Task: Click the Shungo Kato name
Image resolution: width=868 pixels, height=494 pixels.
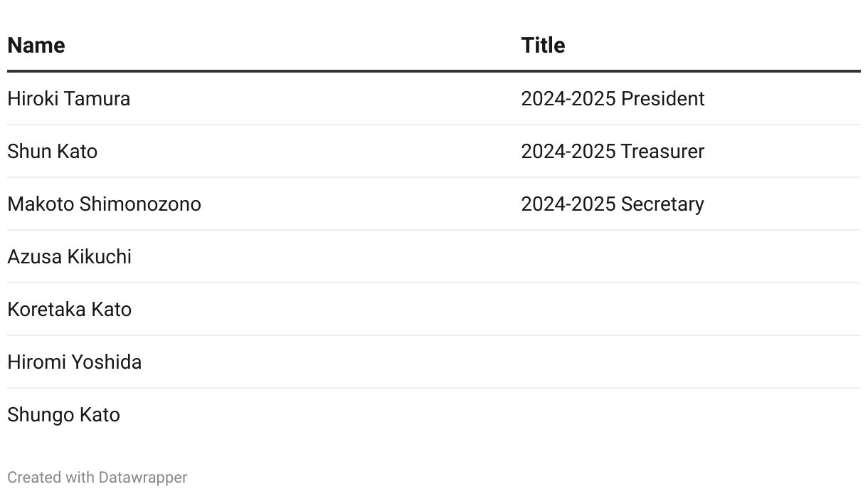Action: coord(63,415)
